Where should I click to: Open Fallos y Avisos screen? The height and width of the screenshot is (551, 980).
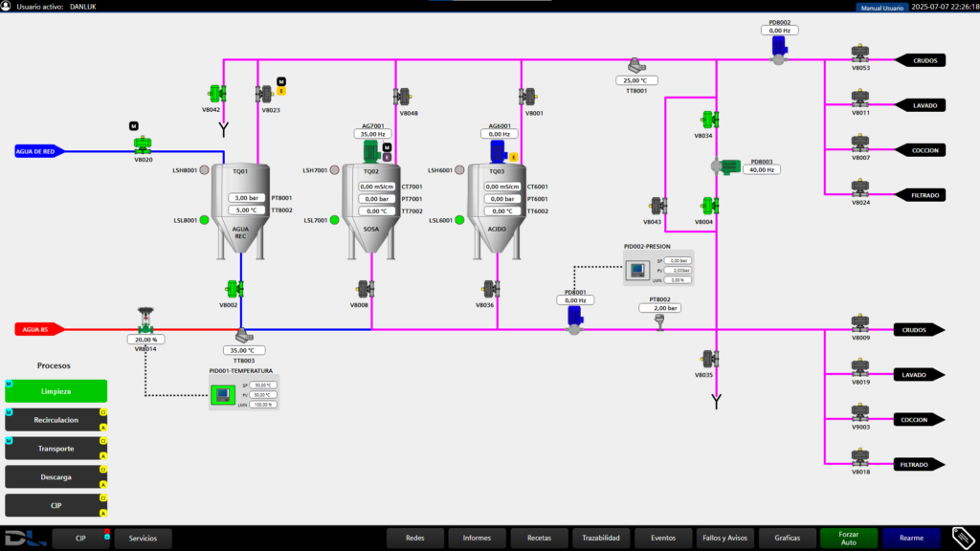pyautogui.click(x=725, y=538)
